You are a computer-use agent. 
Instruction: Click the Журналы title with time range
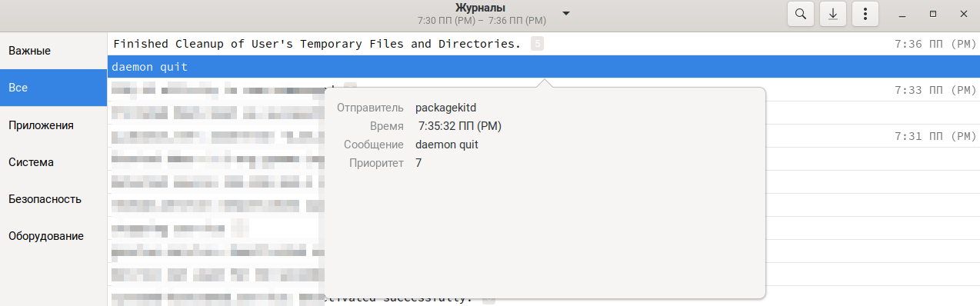pos(481,14)
